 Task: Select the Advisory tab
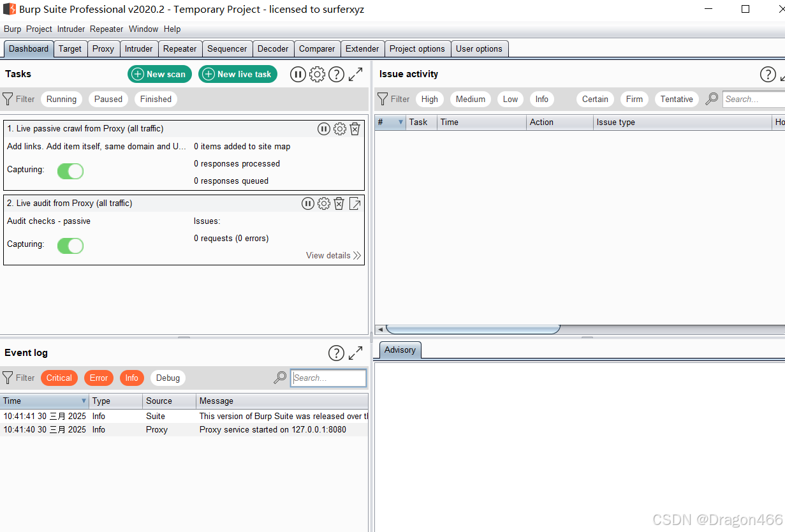pyautogui.click(x=400, y=350)
